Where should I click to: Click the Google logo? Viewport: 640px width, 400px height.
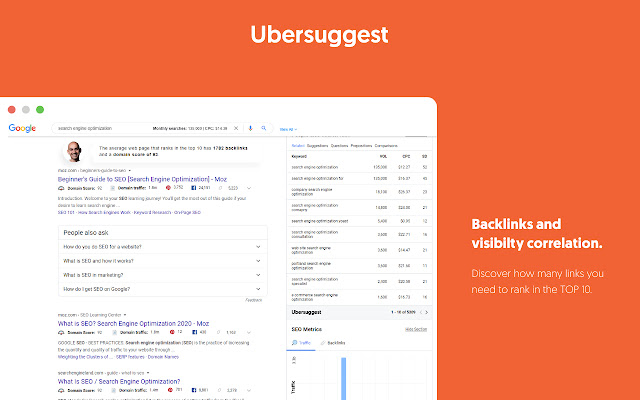click(x=22, y=128)
